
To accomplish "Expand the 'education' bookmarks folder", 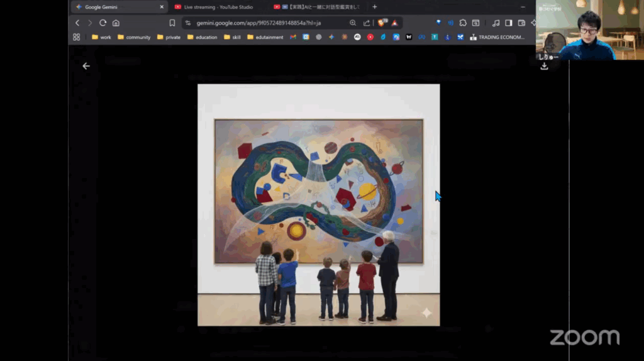I will [202, 37].
